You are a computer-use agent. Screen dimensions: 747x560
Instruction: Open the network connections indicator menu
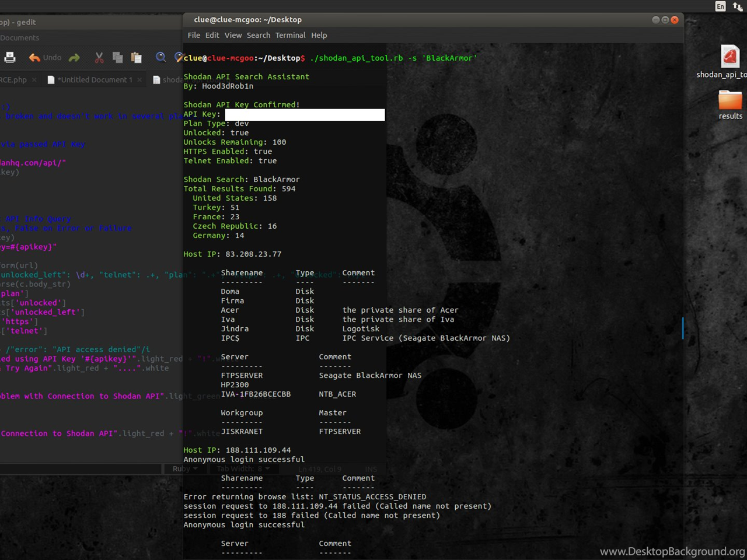tap(738, 6)
